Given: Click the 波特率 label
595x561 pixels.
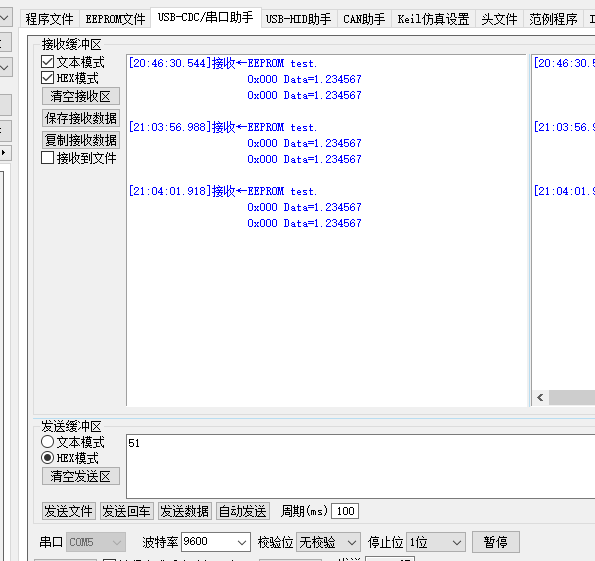Looking at the screenshot, I should coord(160,542).
